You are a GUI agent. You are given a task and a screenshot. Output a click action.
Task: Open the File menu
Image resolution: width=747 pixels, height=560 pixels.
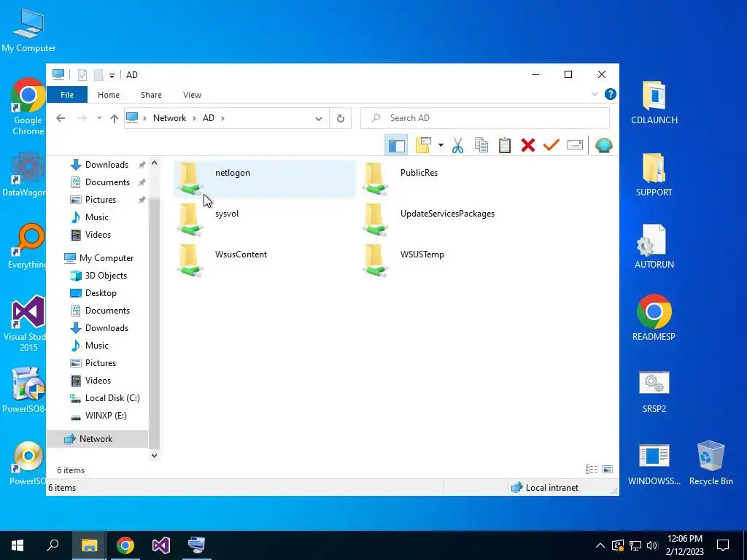coord(67,95)
